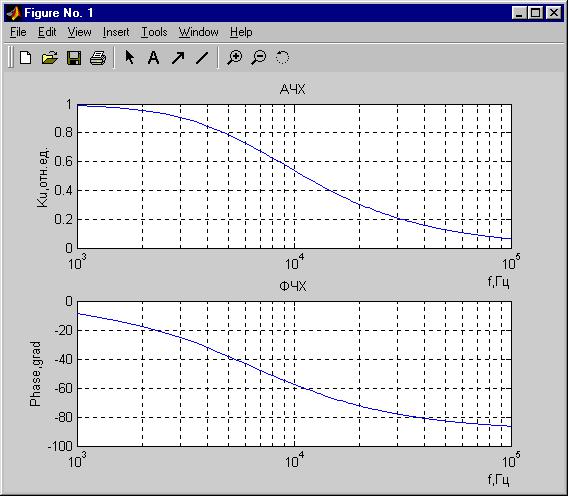The image size is (568, 496).
Task: Click the 'АЧХ' plot title
Action: (x=293, y=89)
